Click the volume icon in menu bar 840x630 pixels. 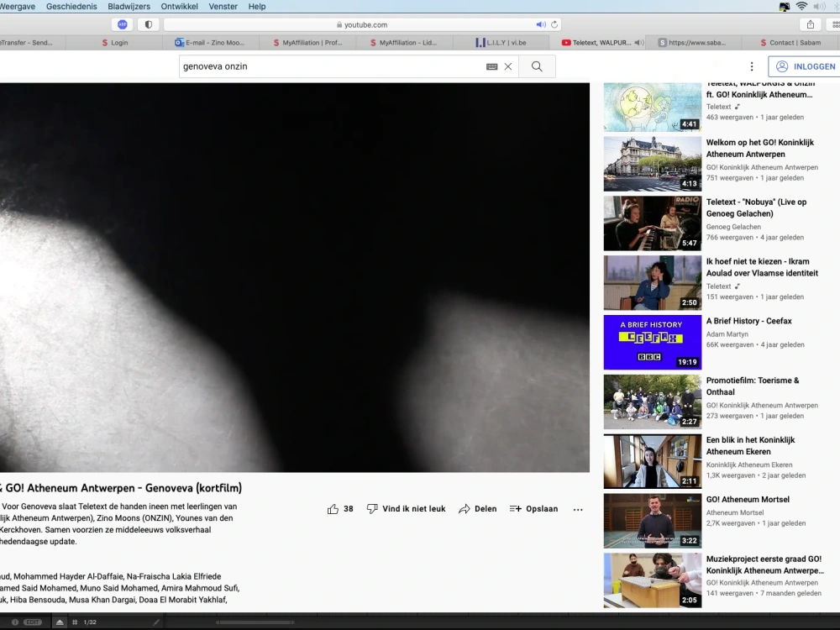819,7
